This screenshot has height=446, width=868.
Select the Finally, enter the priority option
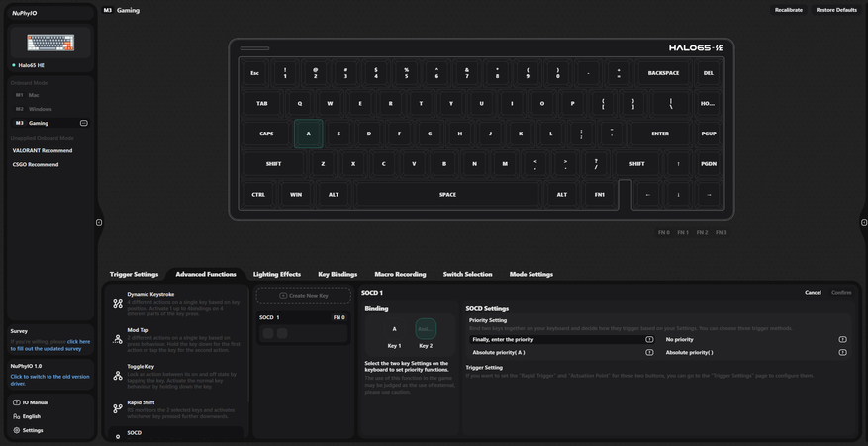(x=562, y=340)
